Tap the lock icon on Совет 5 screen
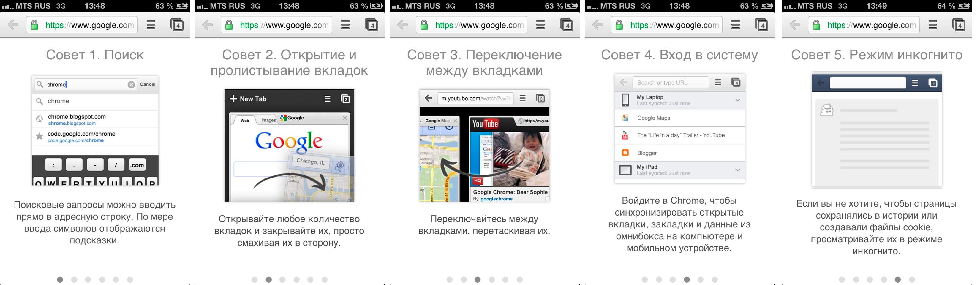 816,25
